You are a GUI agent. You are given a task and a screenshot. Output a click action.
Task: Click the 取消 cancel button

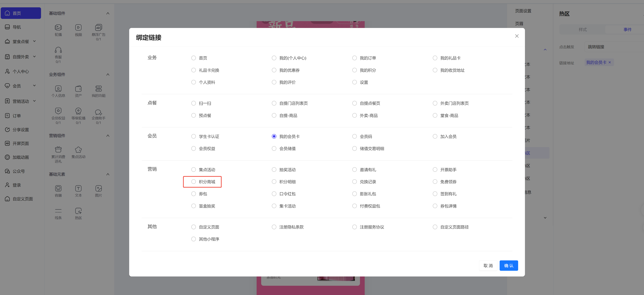[488, 265]
